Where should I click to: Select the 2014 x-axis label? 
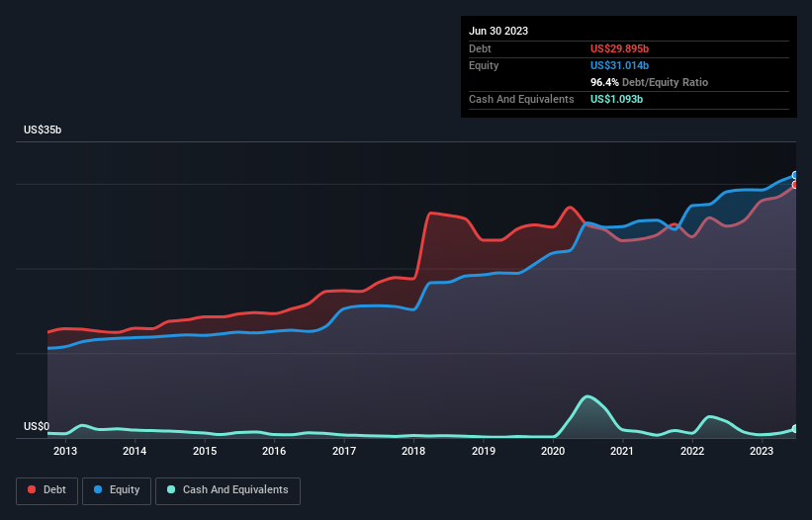coord(135,451)
